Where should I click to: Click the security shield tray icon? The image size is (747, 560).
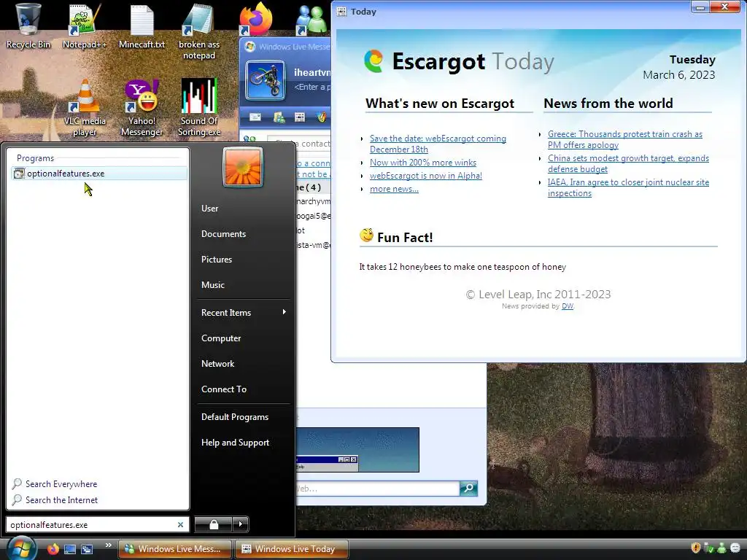(695, 548)
